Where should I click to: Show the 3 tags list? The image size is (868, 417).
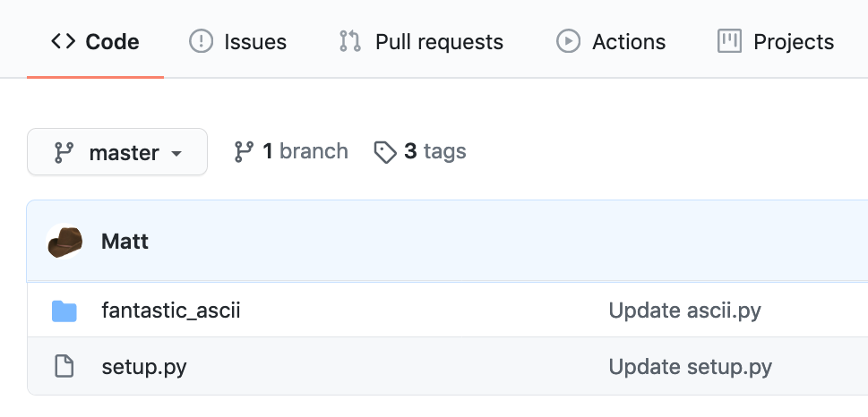tap(434, 151)
